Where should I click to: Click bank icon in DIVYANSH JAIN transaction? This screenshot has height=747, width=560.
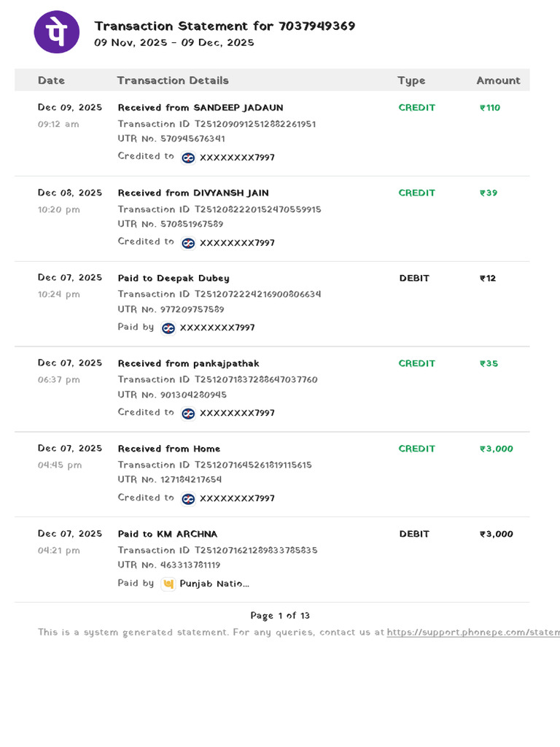188,243
